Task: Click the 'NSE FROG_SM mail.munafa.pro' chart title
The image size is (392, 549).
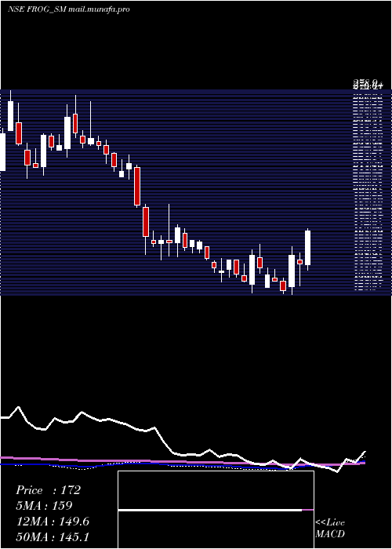Action: click(x=69, y=9)
